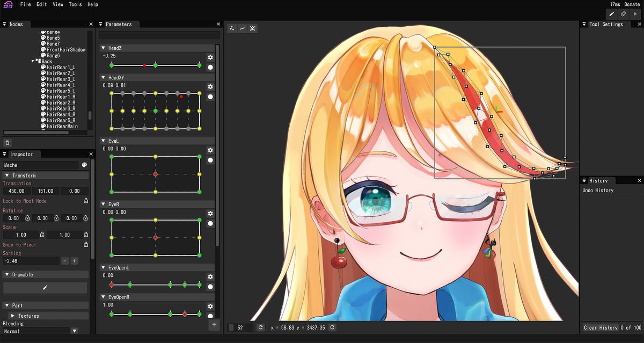Select the path deform tool in the viewport toolbar
The image size is (644, 343).
pyautogui.click(x=242, y=28)
